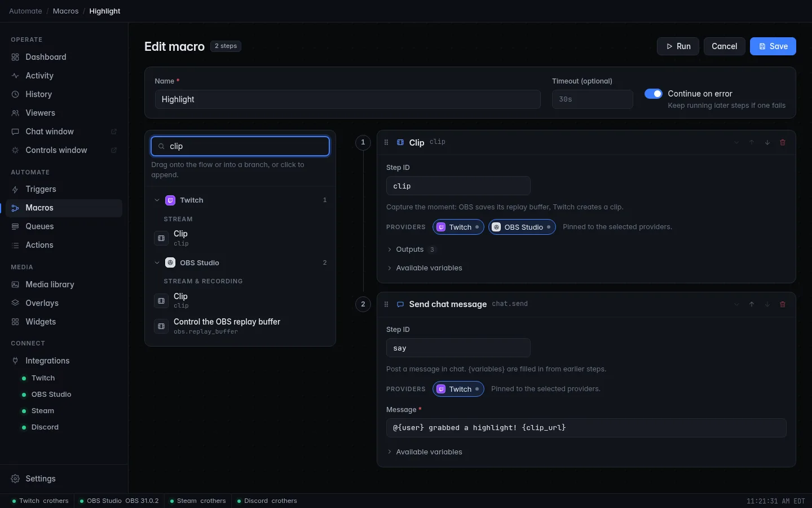The image size is (812, 508).
Task: Toggle Continue on error switch
Action: 654,94
